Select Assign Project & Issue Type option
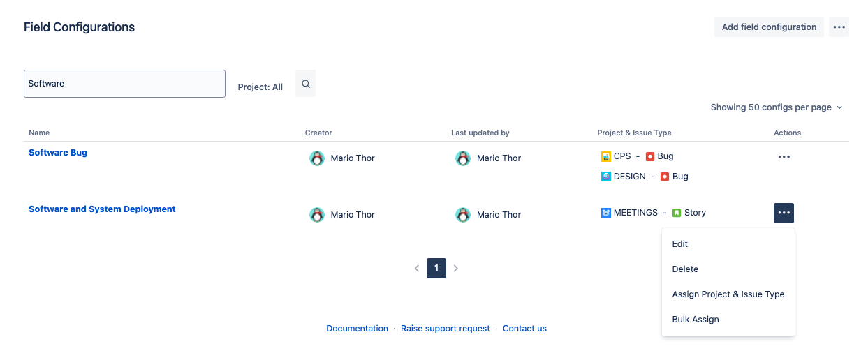The height and width of the screenshot is (360, 868). [x=728, y=294]
